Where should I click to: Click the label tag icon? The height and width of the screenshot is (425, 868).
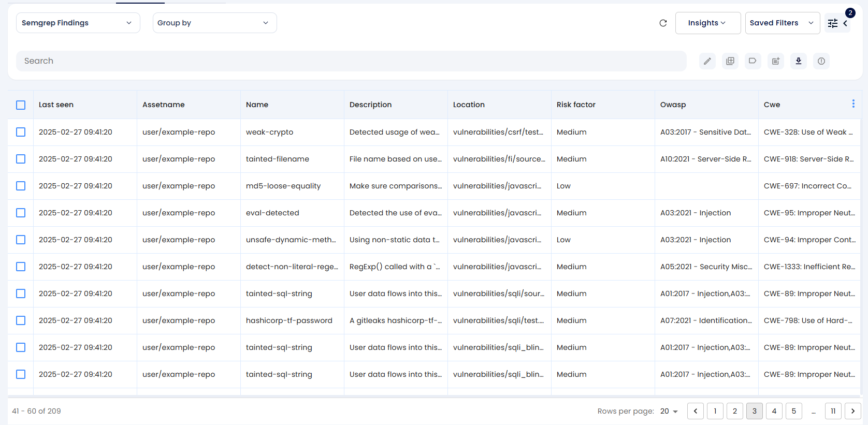pos(753,61)
